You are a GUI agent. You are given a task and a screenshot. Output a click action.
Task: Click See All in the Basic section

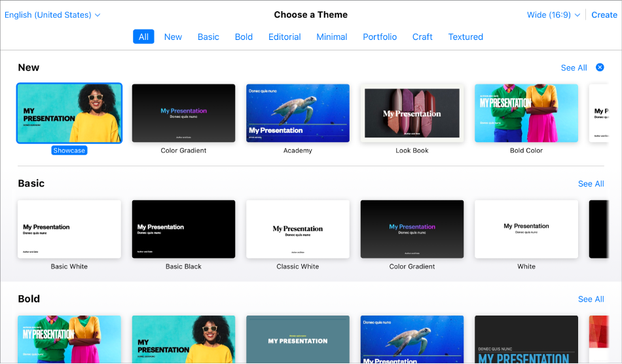tap(591, 183)
